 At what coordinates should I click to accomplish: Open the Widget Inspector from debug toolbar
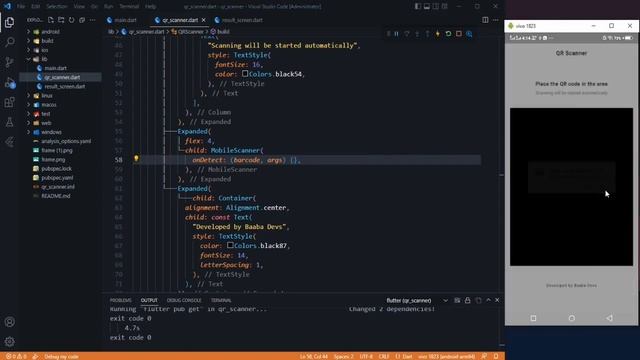pos(469,34)
